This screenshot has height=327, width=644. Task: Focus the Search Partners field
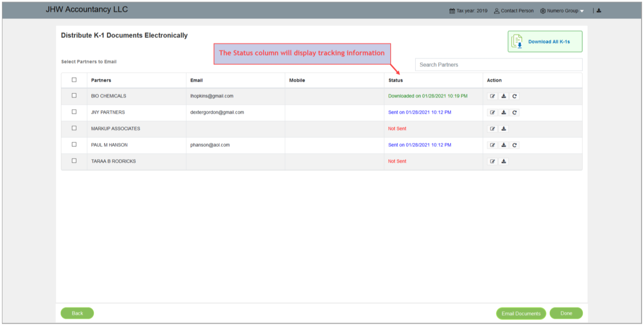[498, 64]
